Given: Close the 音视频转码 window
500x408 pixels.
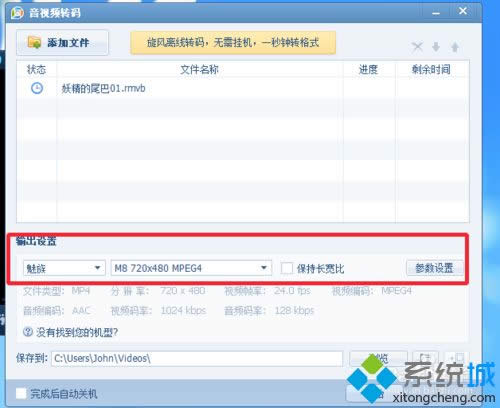Looking at the screenshot, I should click(x=463, y=11).
